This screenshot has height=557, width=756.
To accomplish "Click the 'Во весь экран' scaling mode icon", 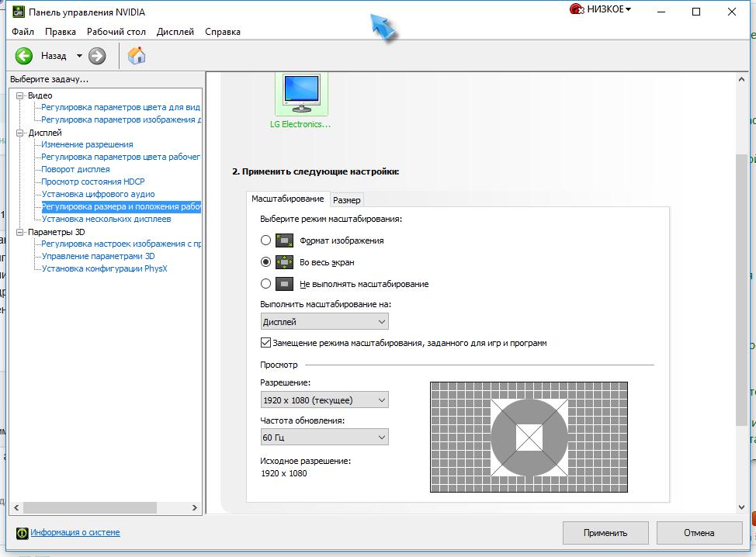I will pos(286,262).
